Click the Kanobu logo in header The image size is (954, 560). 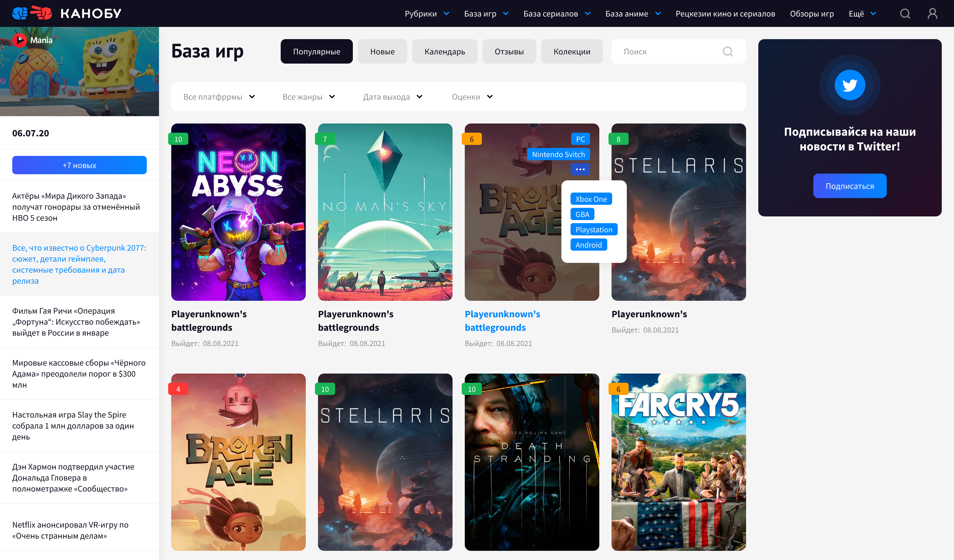(67, 13)
